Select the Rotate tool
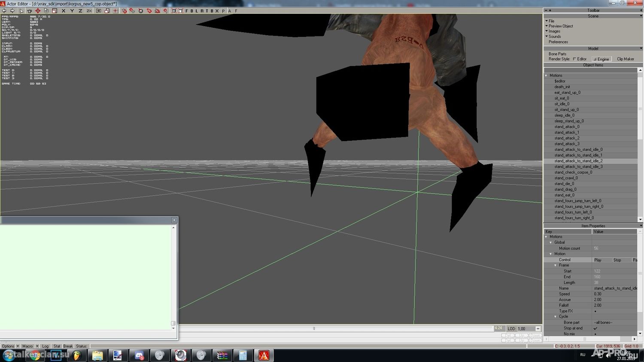Image resolution: width=644 pixels, height=362 pixels. click(46, 11)
